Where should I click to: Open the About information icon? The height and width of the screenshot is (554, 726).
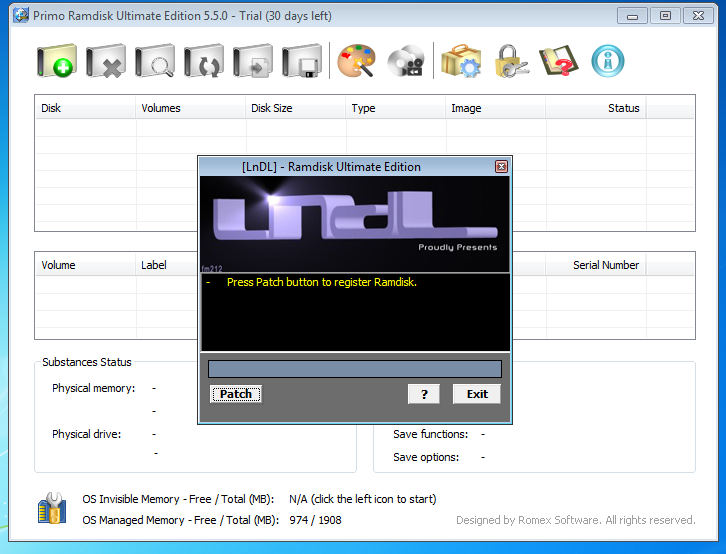click(608, 61)
